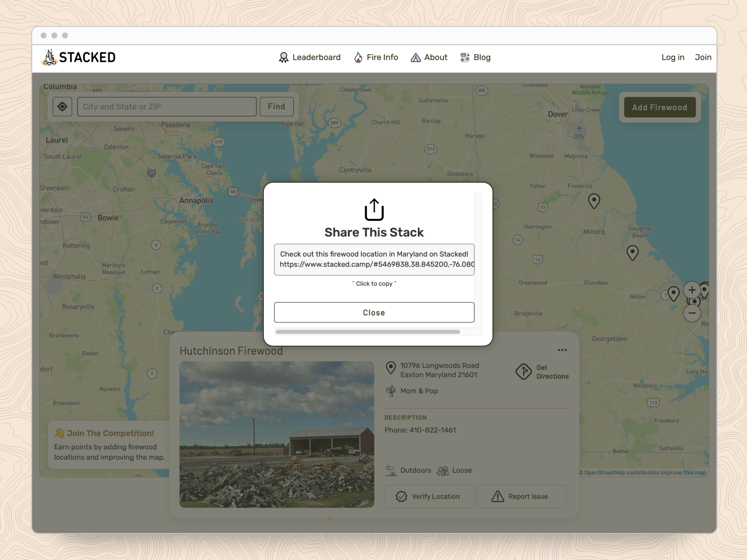Screen dimensions: 747x560
Task: Select the map pin east of Milton
Action: click(673, 294)
